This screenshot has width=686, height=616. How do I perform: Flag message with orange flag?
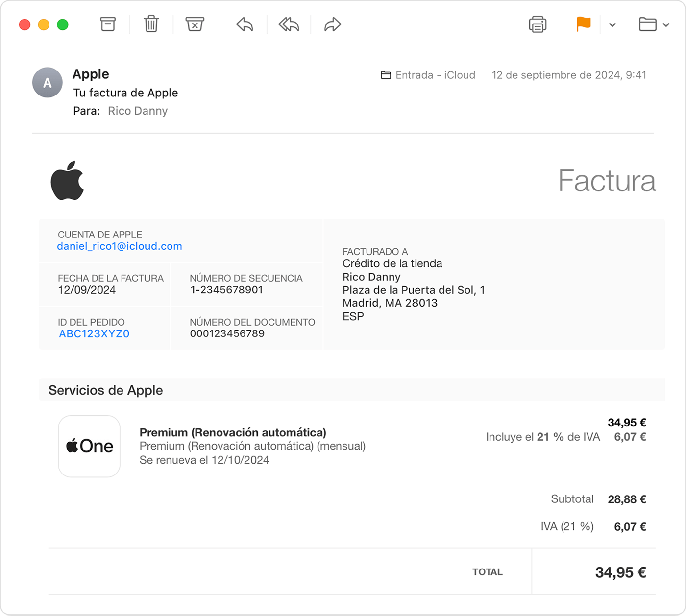point(584,24)
